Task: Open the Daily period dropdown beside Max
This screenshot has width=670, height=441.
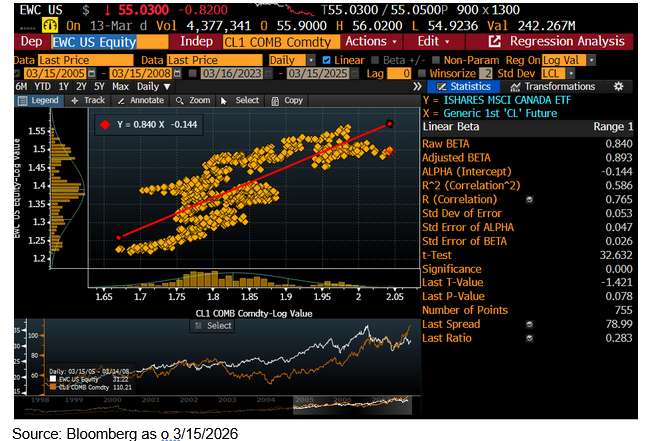Action: (154, 87)
